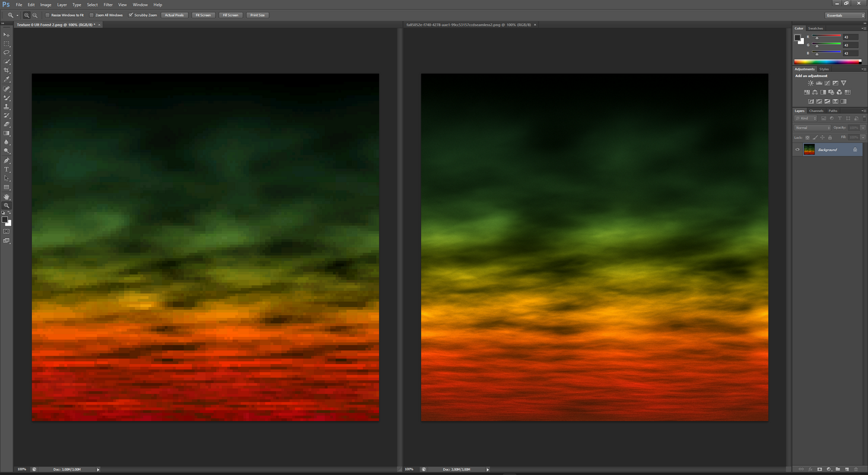This screenshot has height=475, width=868.
Task: Select the Dodge tool
Action: pos(7,151)
